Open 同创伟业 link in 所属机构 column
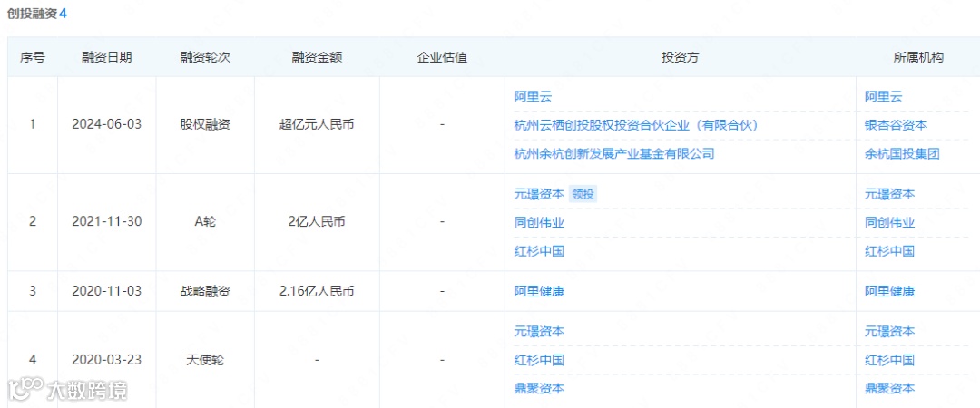Image resolution: width=980 pixels, height=408 pixels. (890, 222)
